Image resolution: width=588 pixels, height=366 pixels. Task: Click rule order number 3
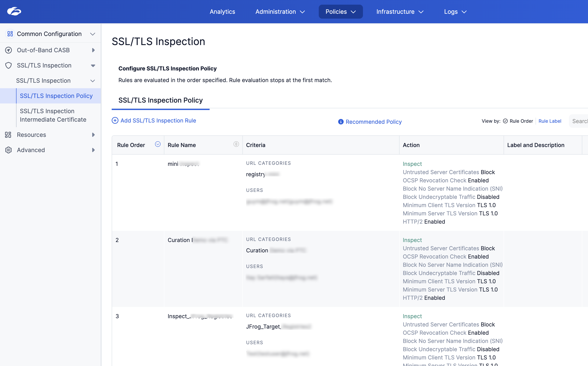(117, 316)
